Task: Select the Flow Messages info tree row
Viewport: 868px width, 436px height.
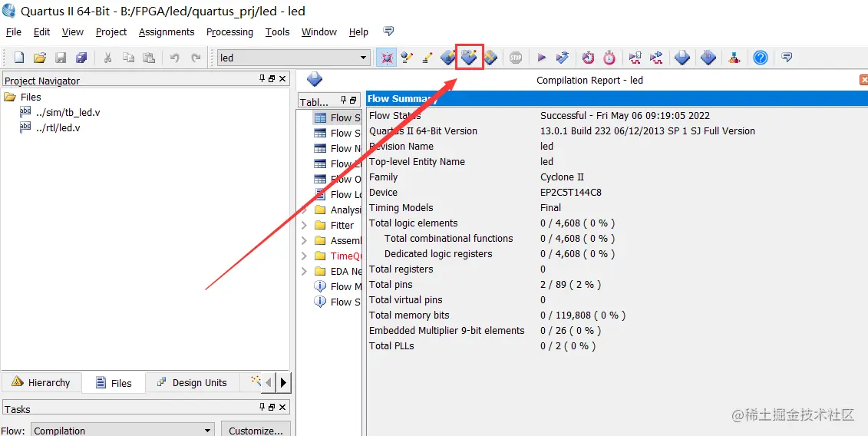Action: click(337, 286)
